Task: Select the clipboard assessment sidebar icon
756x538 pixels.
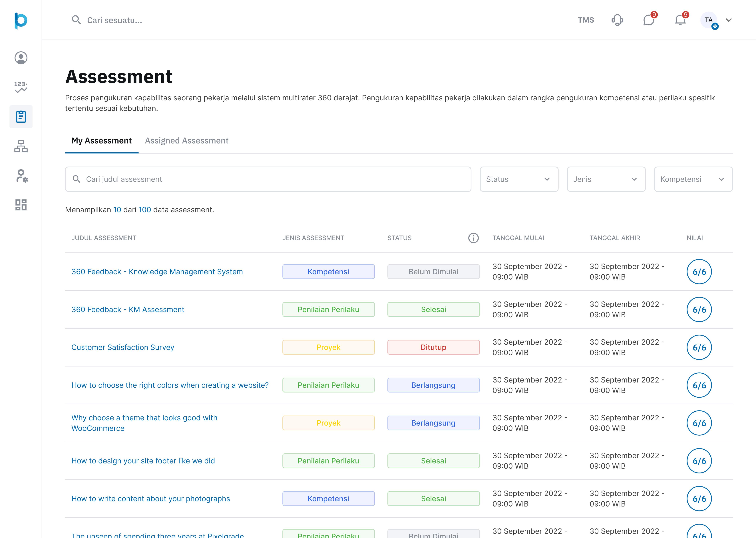Action: (21, 117)
